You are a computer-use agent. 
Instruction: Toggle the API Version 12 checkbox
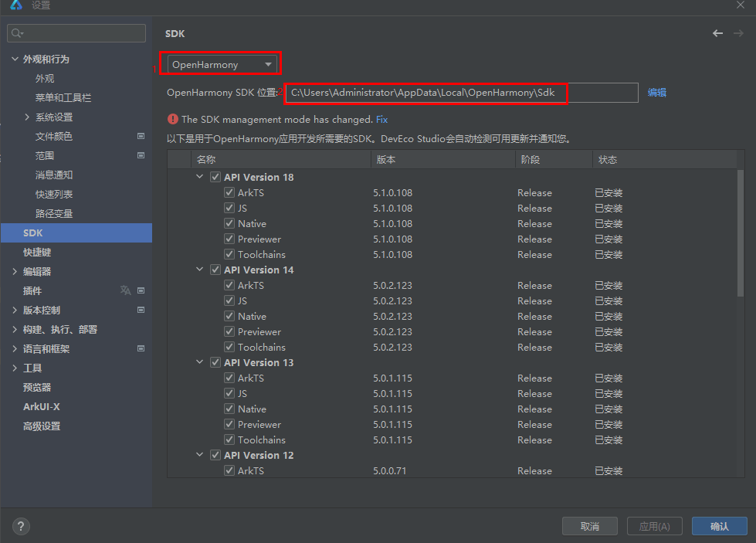215,455
